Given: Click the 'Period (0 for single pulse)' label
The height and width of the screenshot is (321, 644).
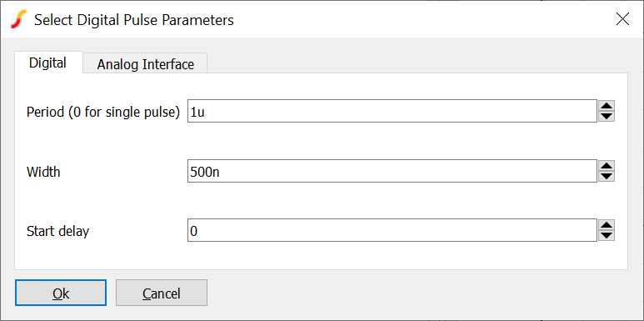Looking at the screenshot, I should coord(103,112).
